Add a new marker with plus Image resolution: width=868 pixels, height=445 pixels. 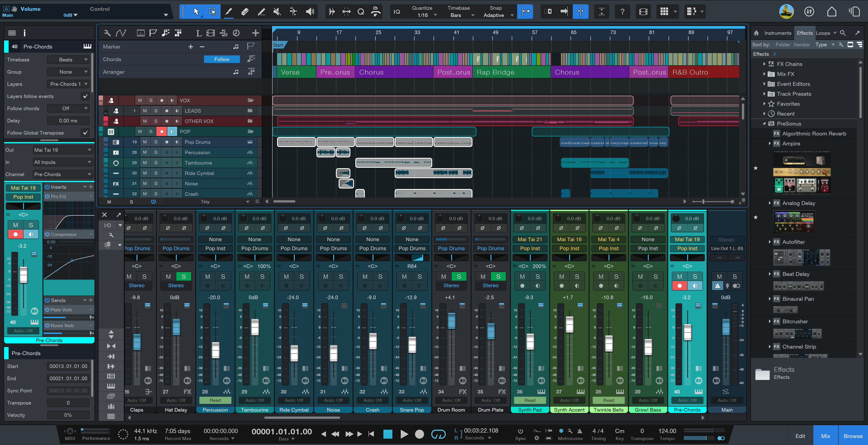(x=191, y=47)
